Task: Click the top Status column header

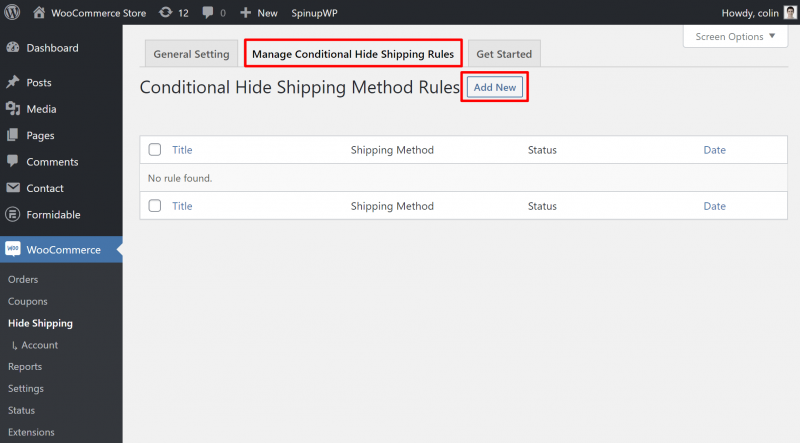Action: (x=542, y=150)
